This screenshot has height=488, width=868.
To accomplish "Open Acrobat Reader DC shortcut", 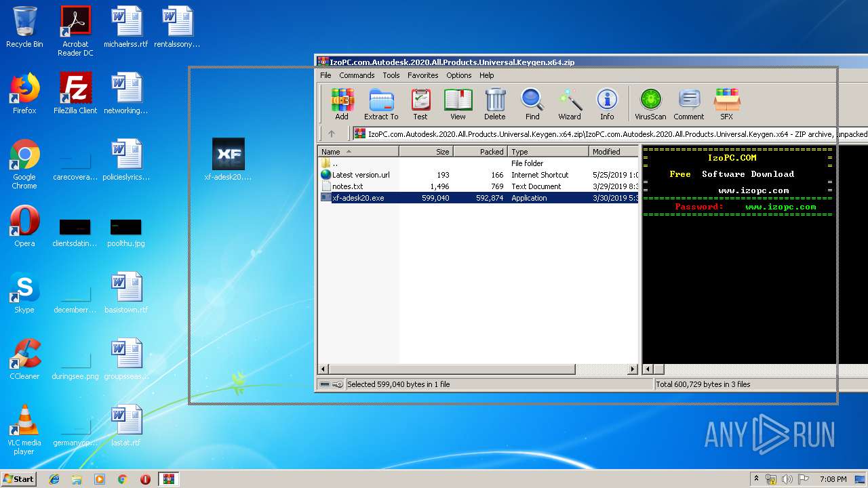I will [x=75, y=31].
